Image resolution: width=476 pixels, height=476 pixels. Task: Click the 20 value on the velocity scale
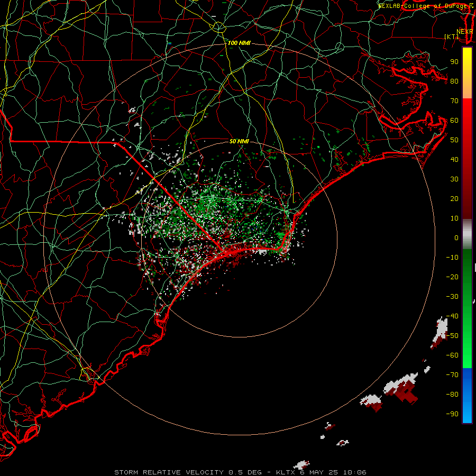[454, 199]
